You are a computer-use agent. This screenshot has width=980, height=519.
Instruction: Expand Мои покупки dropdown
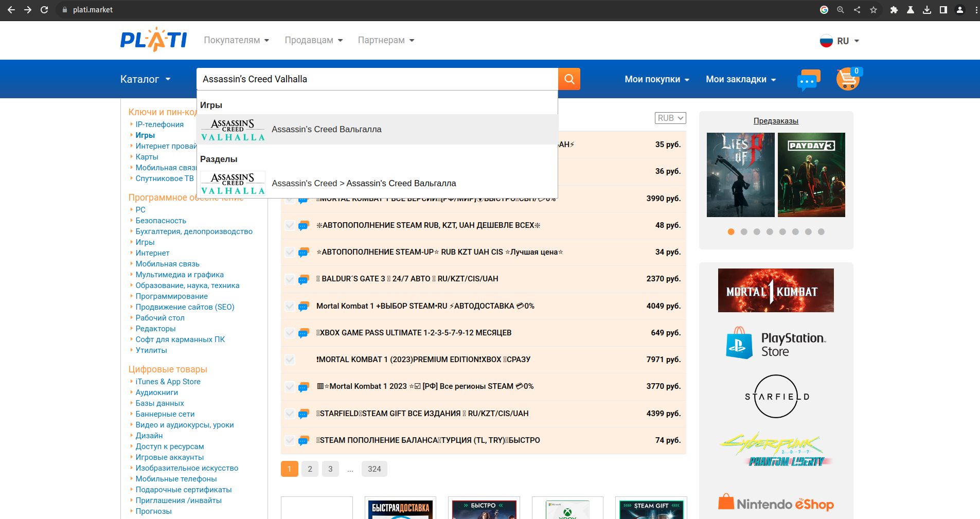tap(657, 79)
